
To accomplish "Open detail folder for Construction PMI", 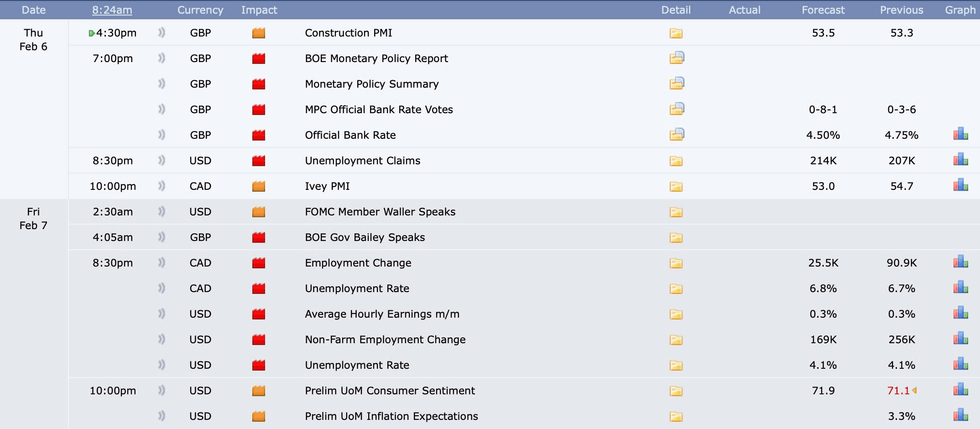I will coord(676,33).
